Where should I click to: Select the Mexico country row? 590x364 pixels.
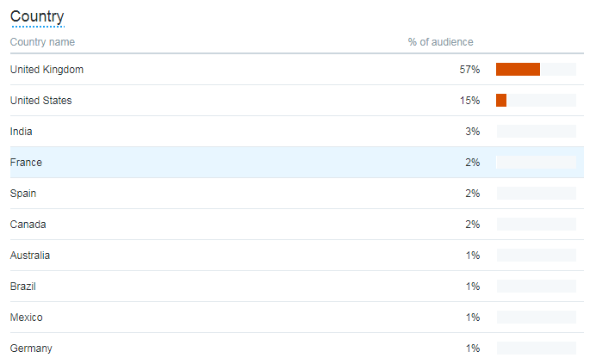tap(297, 318)
